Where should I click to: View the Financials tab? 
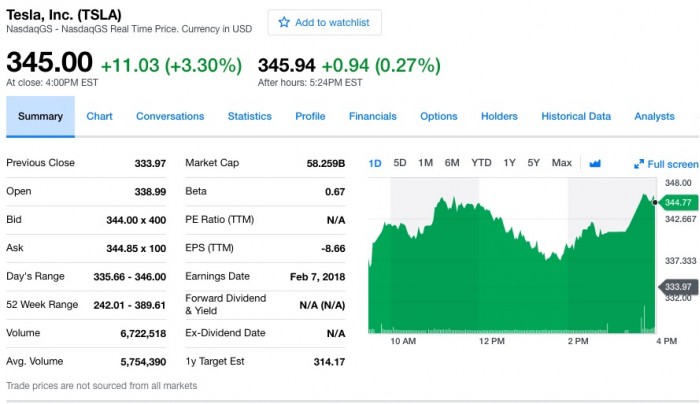373,117
